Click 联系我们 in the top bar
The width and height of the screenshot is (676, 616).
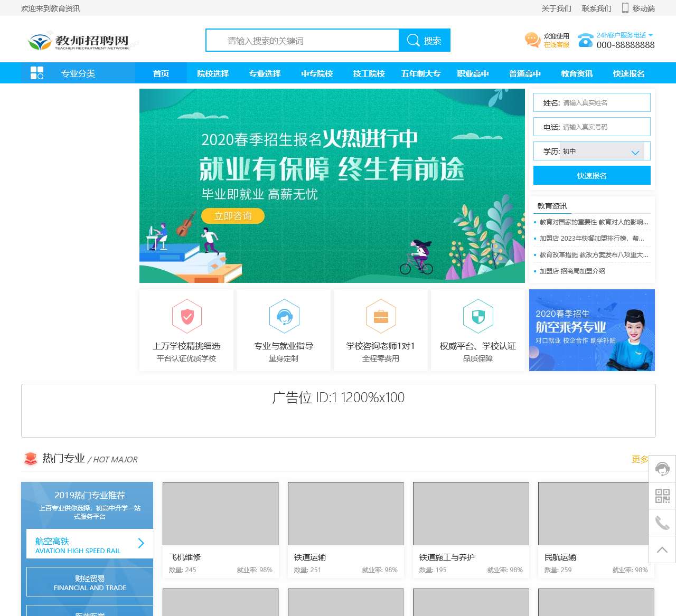click(596, 8)
